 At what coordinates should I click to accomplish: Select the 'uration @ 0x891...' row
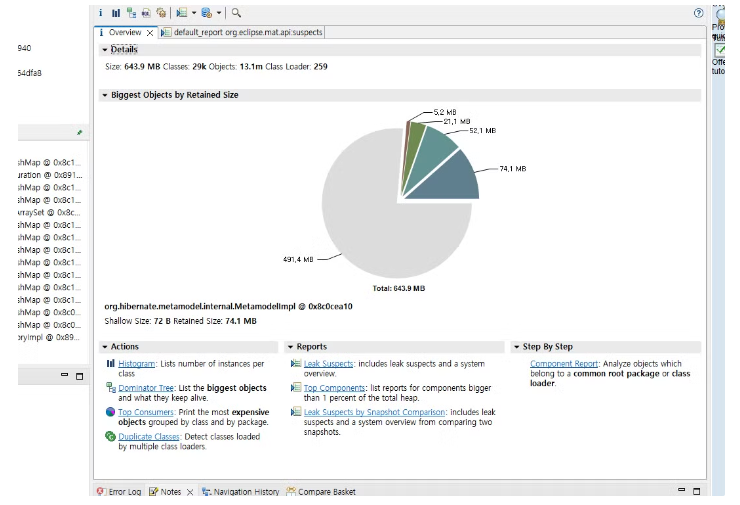[x=50, y=175]
